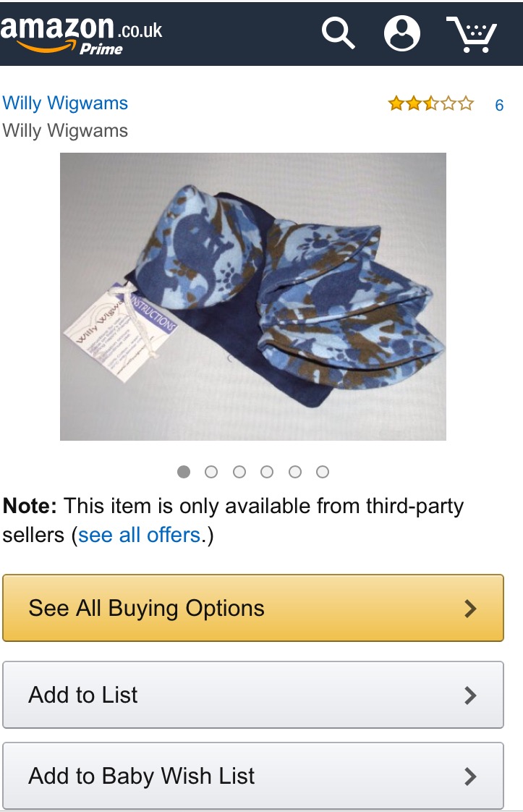Open the search magnifier icon

(338, 33)
